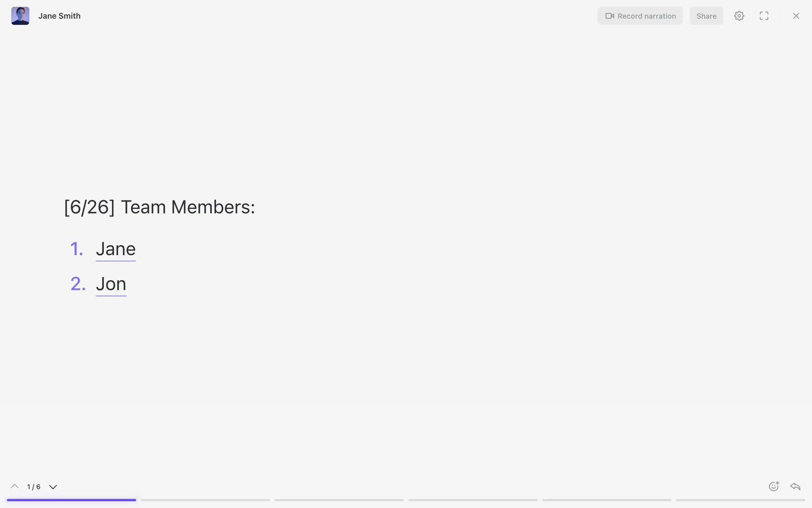812x508 pixels.
Task: Open the presentation settings gear
Action: (739, 16)
